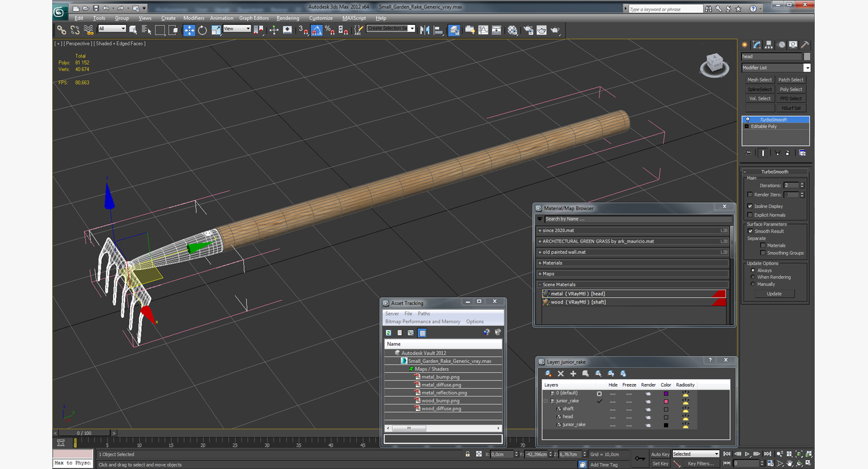
Task: Open Render Setup icon
Action: [528, 30]
